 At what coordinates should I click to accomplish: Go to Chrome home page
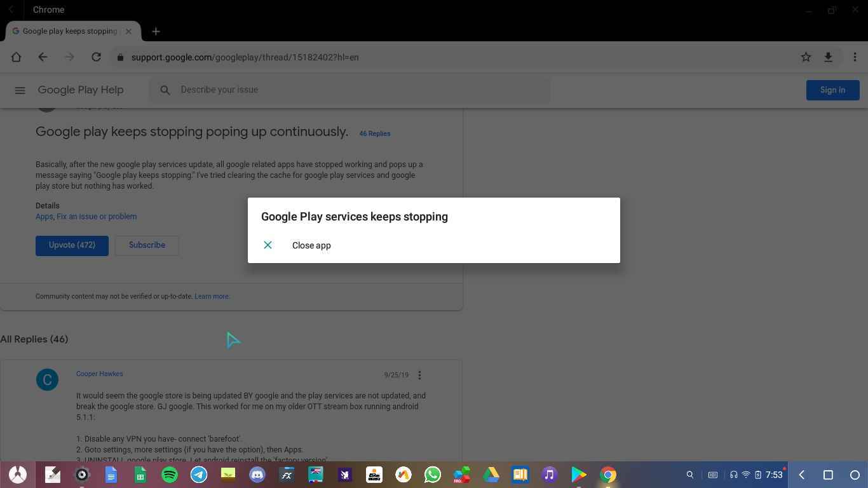[16, 57]
